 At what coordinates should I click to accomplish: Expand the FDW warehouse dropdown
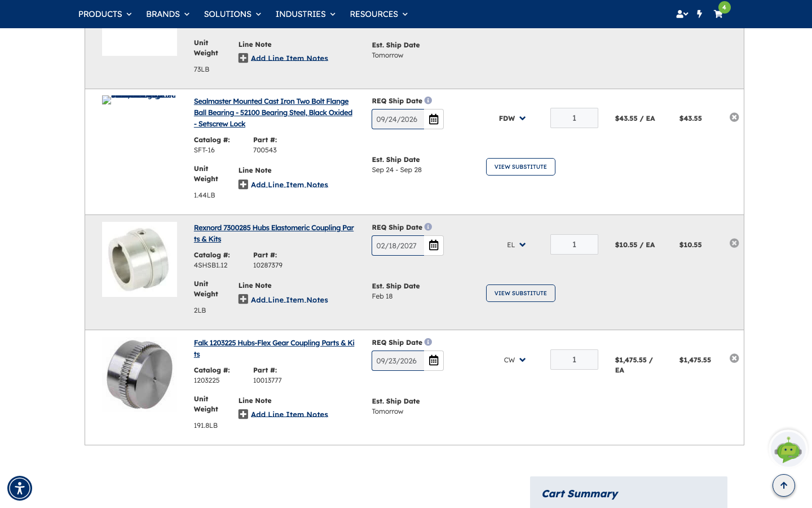point(512,119)
